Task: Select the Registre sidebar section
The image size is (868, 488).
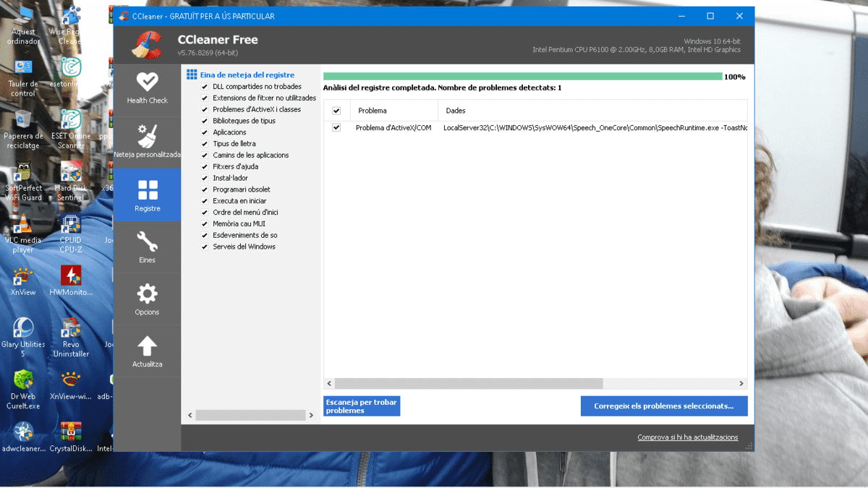Action: 147,194
